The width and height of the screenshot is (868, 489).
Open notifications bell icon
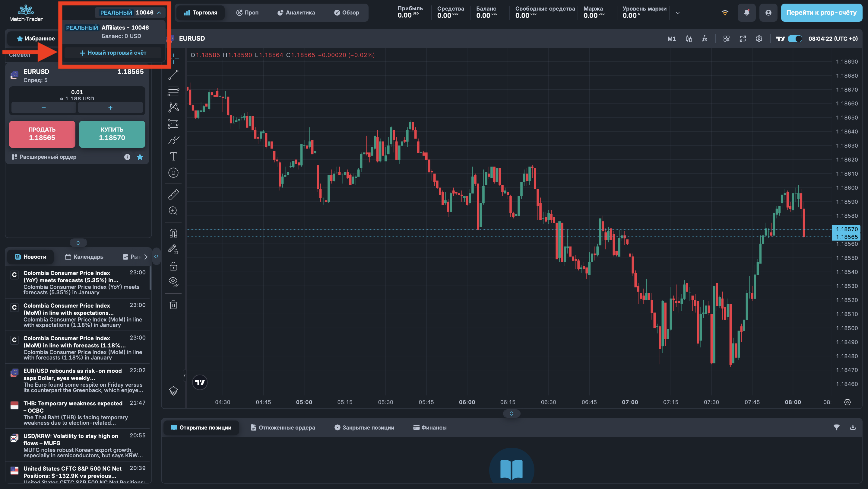click(746, 13)
